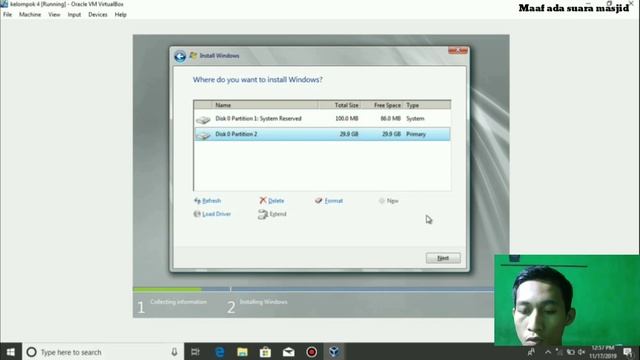This screenshot has width=640, height=360.
Task: Open the Devices menu
Action: tap(98, 15)
